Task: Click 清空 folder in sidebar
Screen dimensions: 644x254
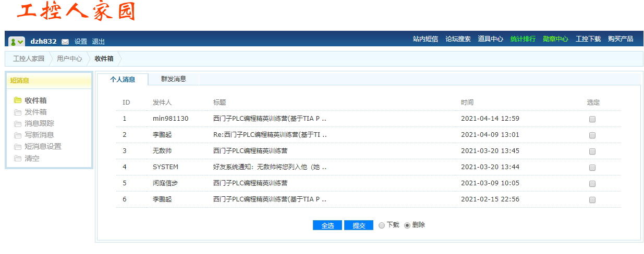Action: (x=32, y=158)
